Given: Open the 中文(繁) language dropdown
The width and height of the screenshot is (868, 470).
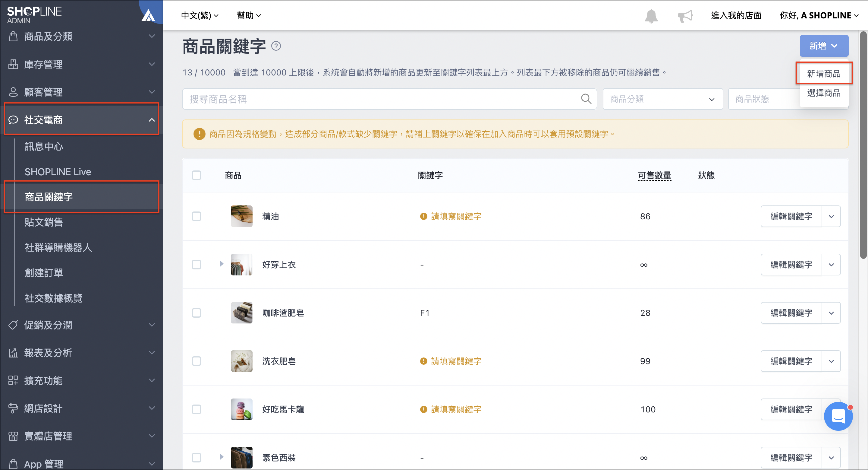Looking at the screenshot, I should coord(200,15).
